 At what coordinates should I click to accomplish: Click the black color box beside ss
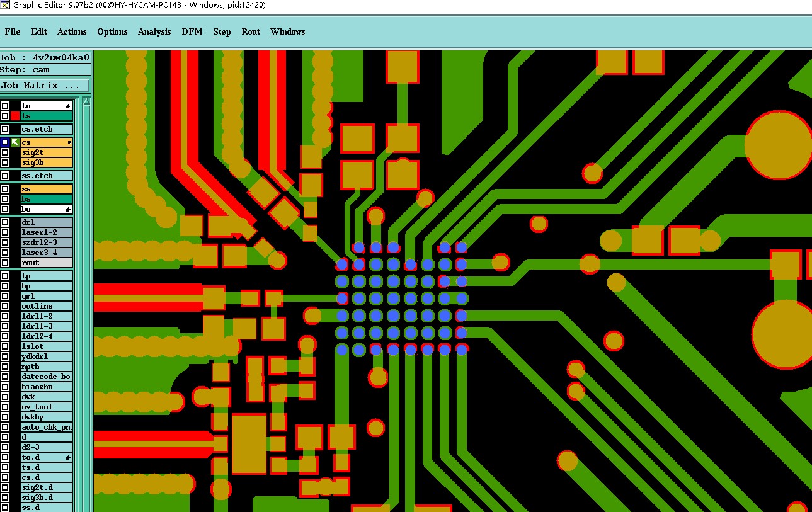[x=15, y=189]
